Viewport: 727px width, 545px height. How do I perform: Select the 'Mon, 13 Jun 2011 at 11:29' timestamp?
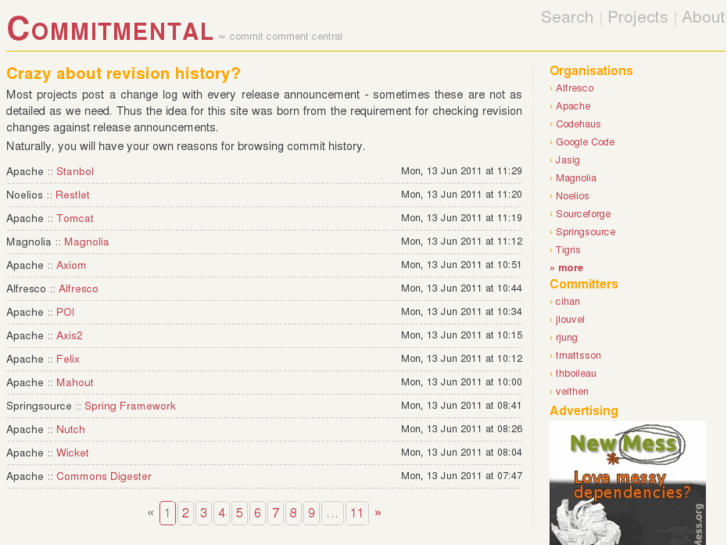point(461,171)
